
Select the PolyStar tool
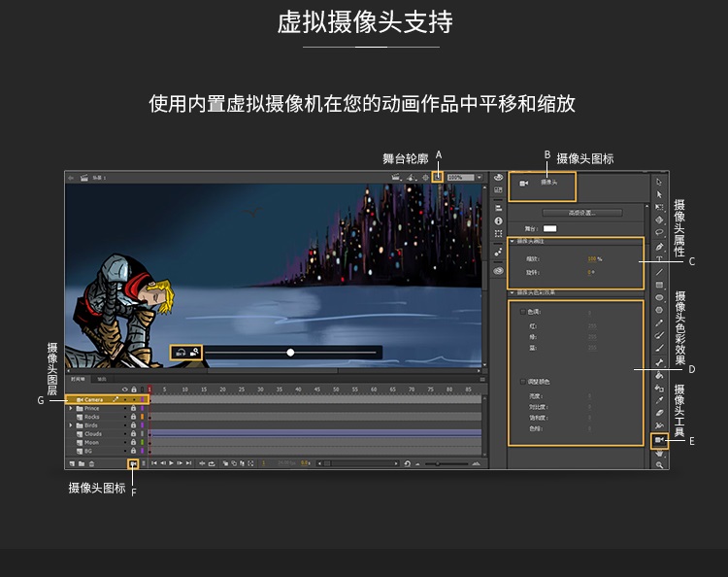659,310
